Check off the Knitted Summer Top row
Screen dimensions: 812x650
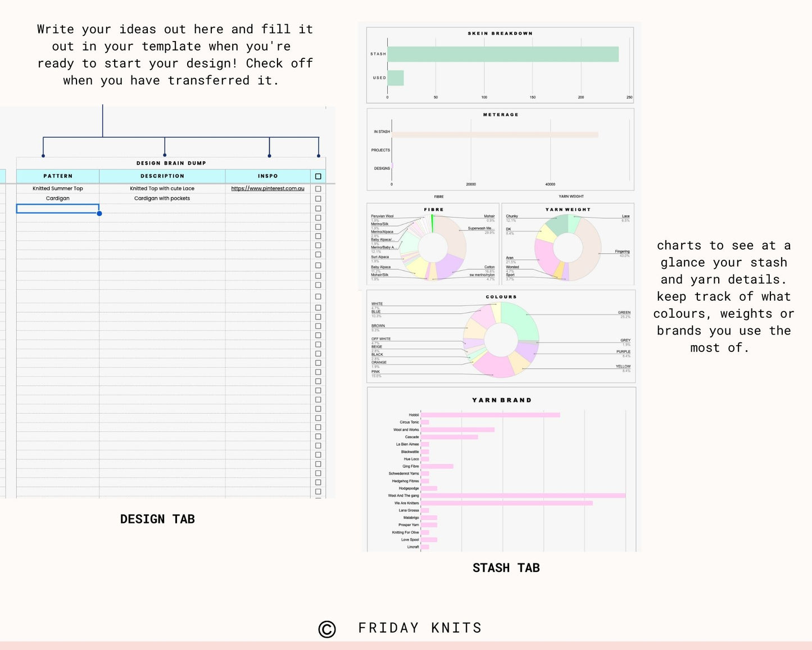[x=318, y=189]
